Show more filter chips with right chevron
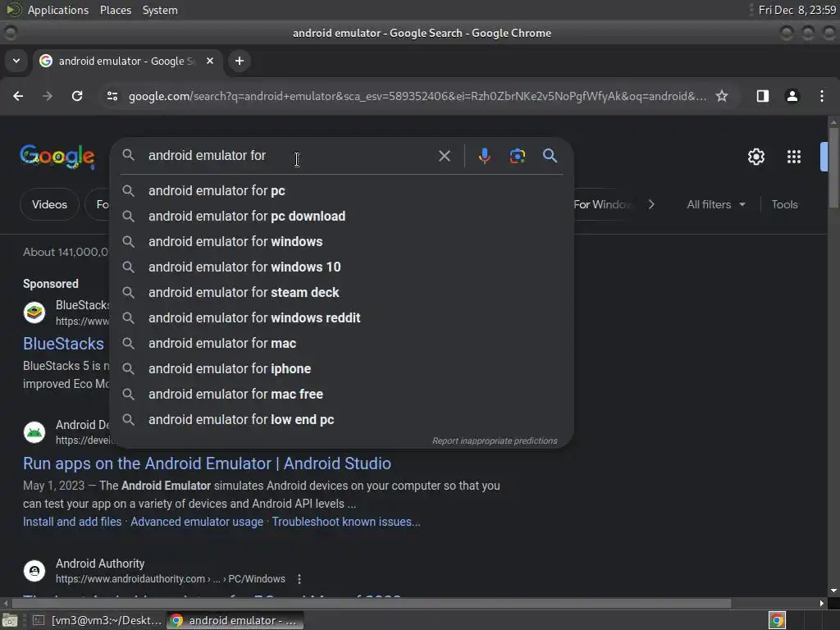 (651, 204)
